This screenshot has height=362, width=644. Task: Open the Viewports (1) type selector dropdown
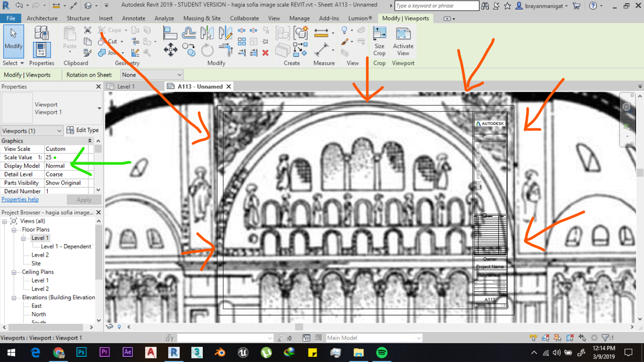click(x=31, y=130)
